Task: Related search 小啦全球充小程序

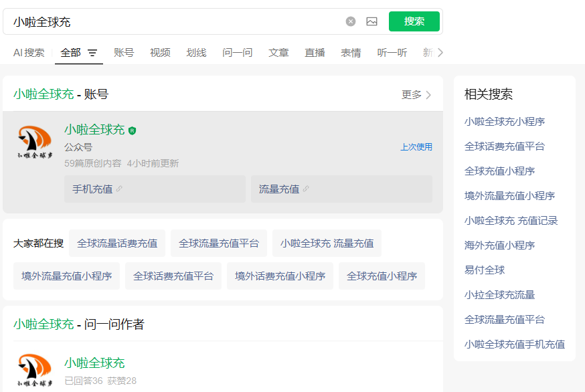Action: [505, 122]
